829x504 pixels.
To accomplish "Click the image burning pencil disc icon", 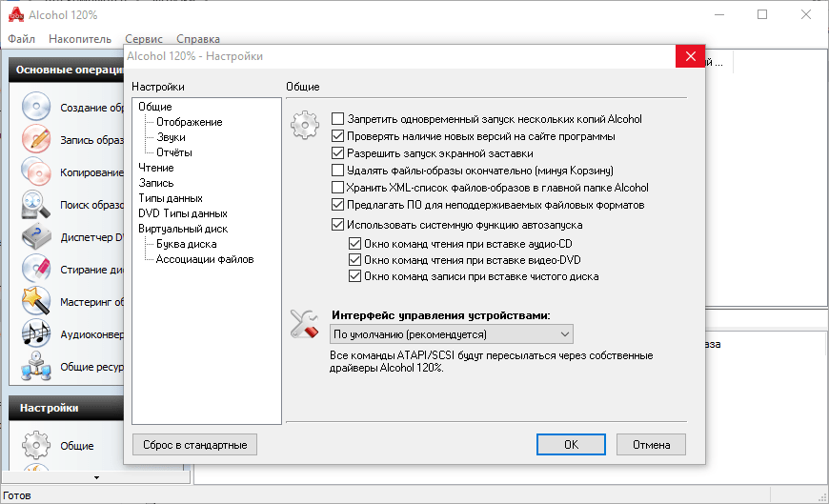I will click(x=36, y=139).
